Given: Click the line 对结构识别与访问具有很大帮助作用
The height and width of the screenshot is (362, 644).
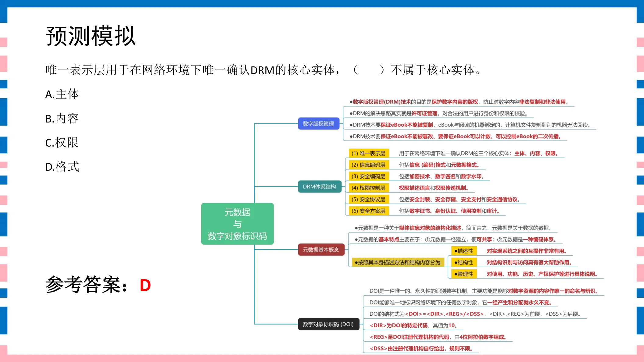Looking at the screenshot, I should pyautogui.click(x=529, y=262).
